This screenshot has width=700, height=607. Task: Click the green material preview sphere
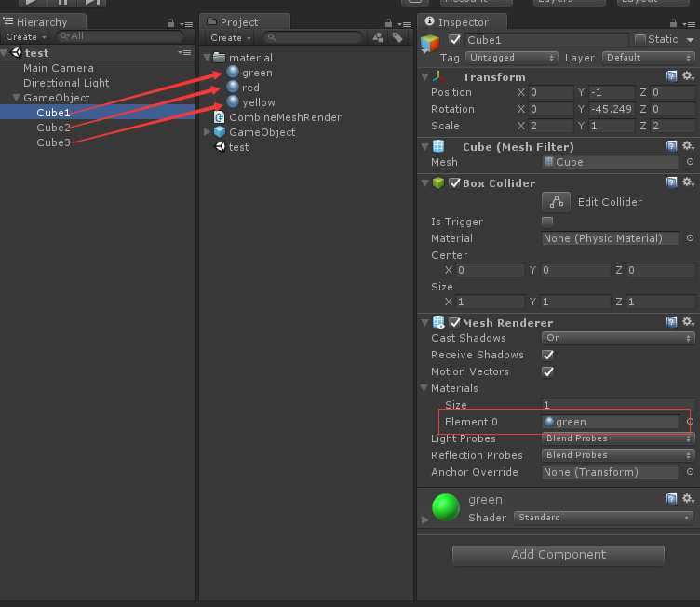(x=447, y=507)
